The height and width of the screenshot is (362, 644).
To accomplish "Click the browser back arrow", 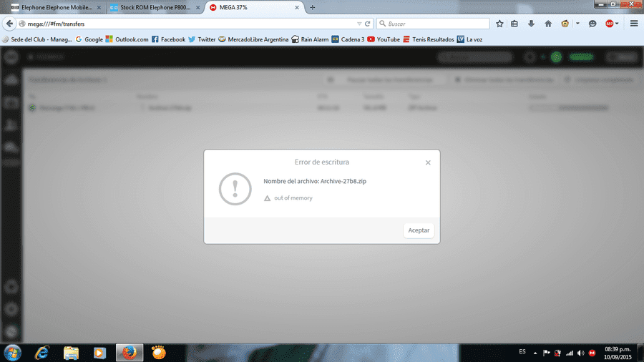I will (9, 24).
